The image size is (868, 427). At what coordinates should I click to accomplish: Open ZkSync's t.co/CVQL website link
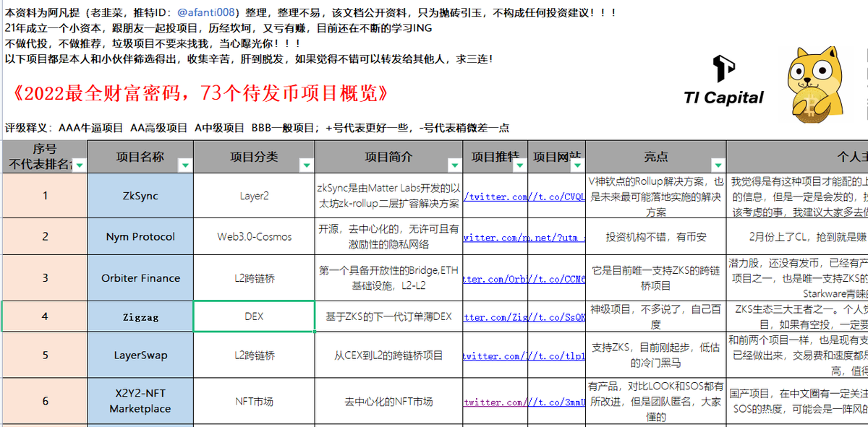coord(556,197)
